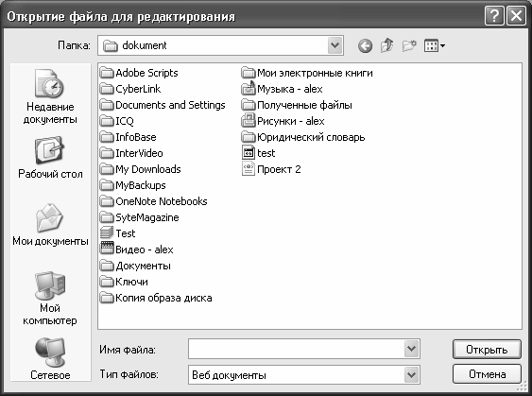
Task: Go up one folder level
Action: [387, 45]
